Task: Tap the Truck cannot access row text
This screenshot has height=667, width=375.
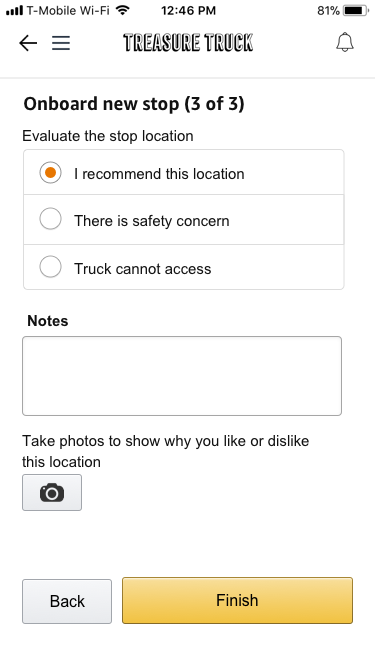Action: pyautogui.click(x=142, y=269)
